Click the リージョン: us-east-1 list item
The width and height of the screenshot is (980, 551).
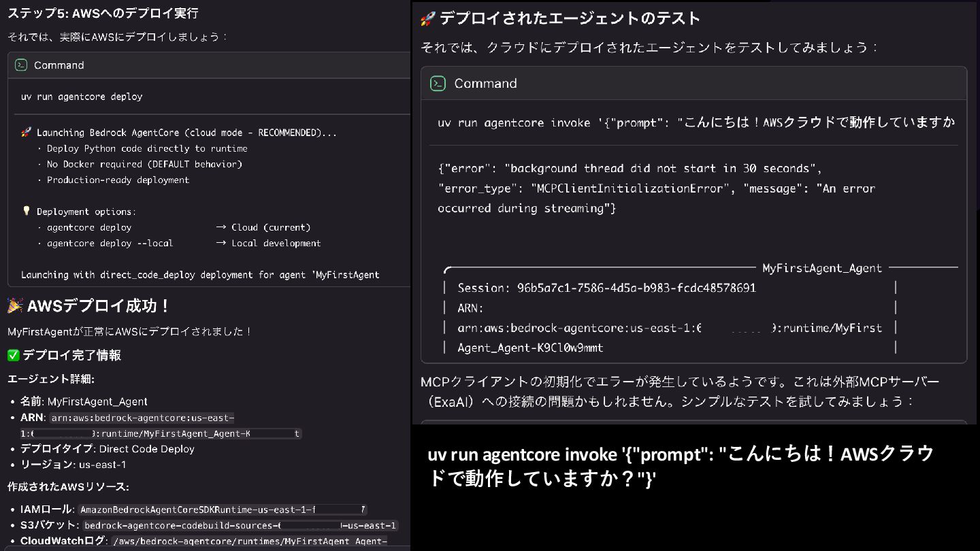pos(73,465)
